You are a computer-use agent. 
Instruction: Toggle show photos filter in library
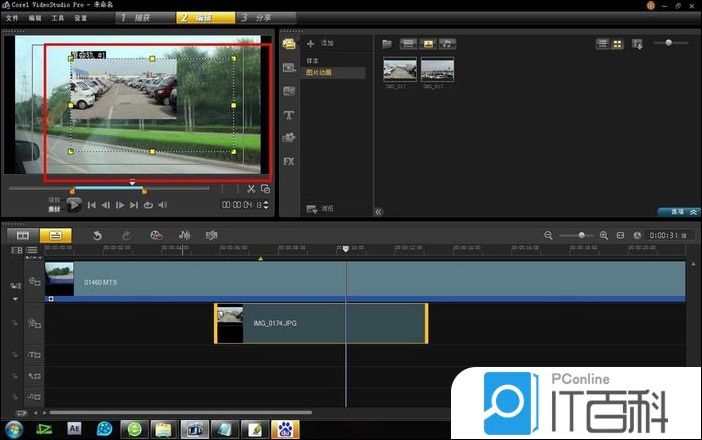coord(428,44)
